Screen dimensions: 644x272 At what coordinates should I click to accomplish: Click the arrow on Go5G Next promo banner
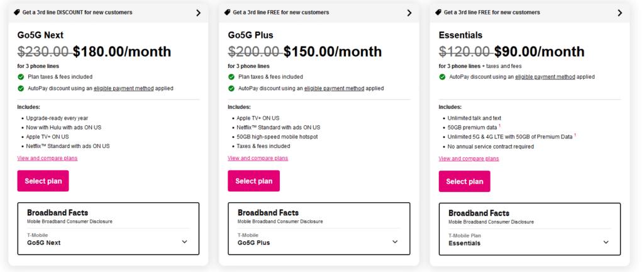click(198, 13)
